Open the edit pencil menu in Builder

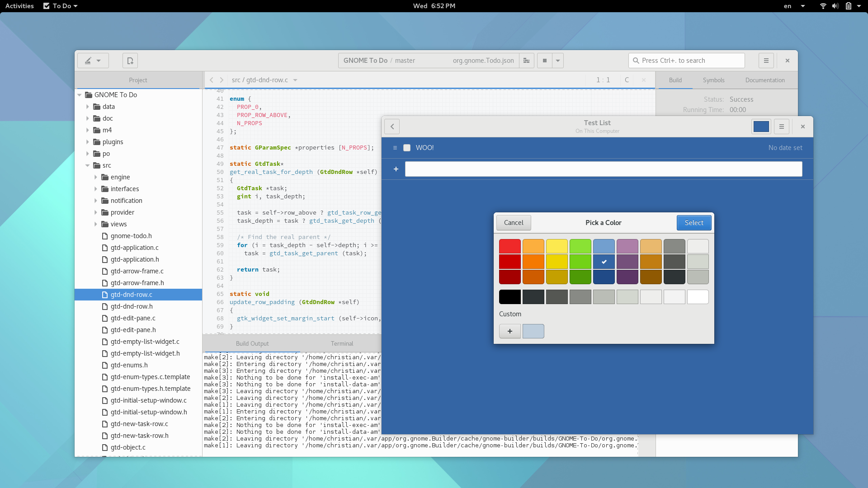[93, 61]
